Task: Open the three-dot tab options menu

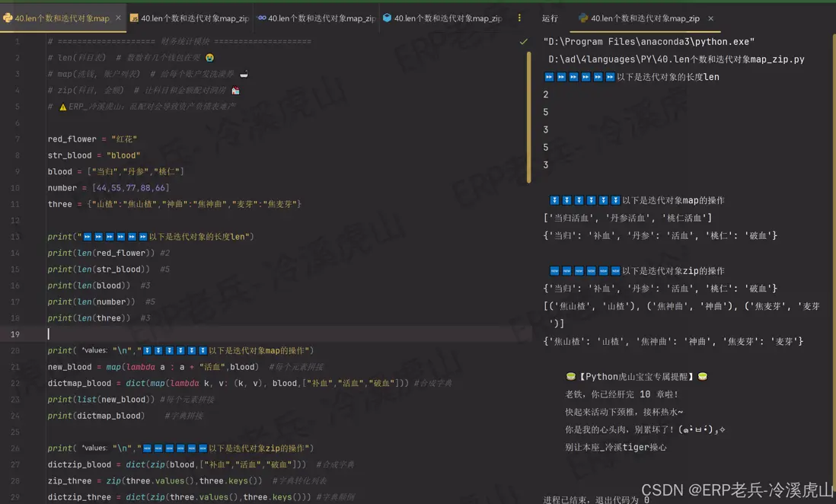Action: [x=519, y=18]
